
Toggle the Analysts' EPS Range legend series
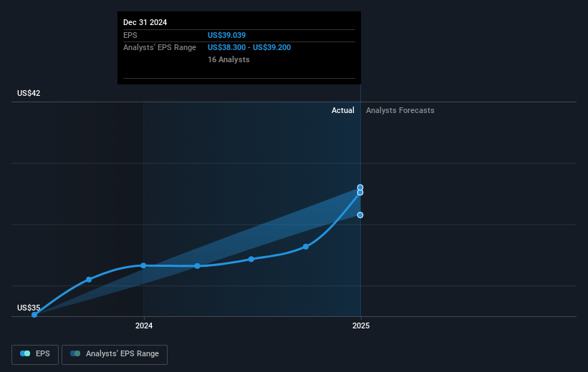pos(115,354)
